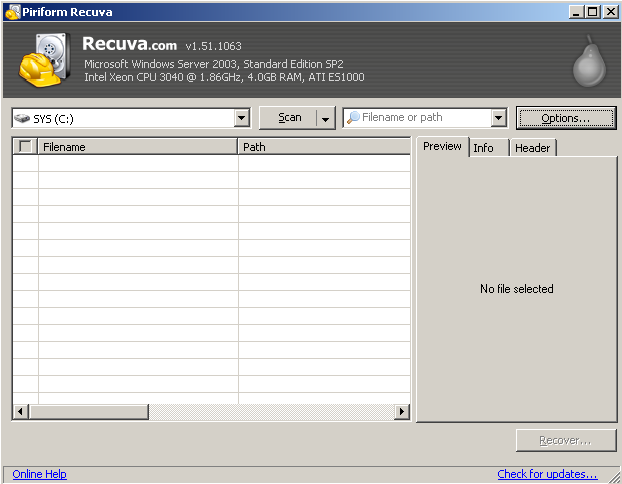The width and height of the screenshot is (622, 484).
Task: Open the Options... dialog
Action: tap(565, 118)
